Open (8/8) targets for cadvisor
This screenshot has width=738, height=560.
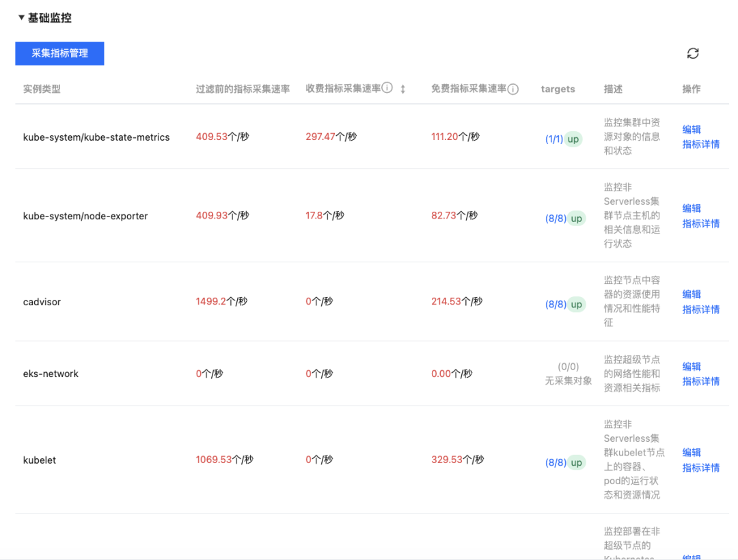[556, 304]
